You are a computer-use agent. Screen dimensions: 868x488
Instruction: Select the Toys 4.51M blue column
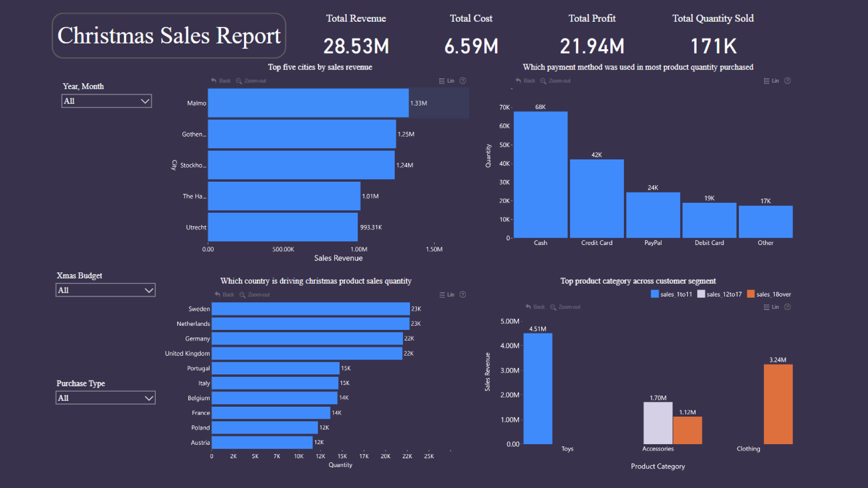coord(538,389)
